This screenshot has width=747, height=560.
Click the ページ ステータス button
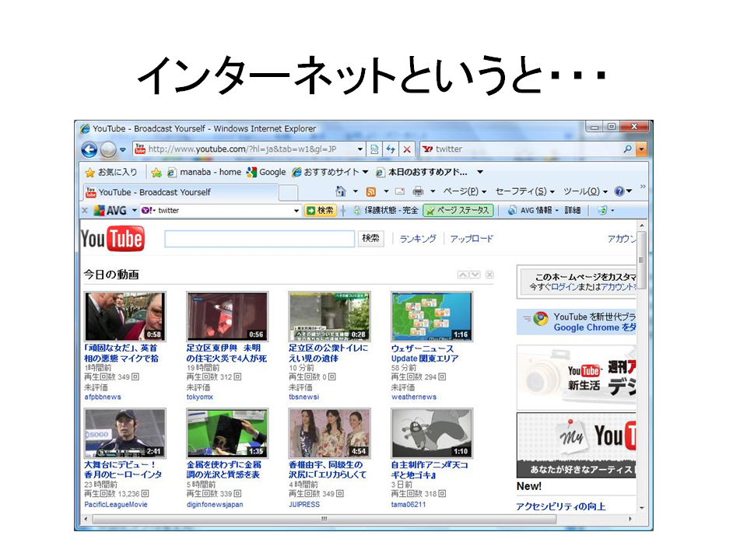pyautogui.click(x=458, y=211)
